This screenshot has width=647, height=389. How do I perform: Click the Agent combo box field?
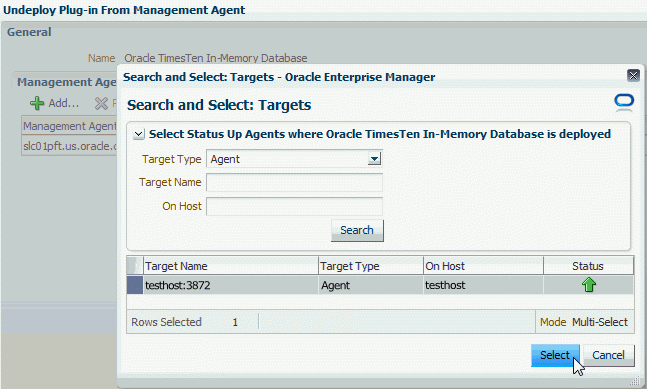[294, 159]
